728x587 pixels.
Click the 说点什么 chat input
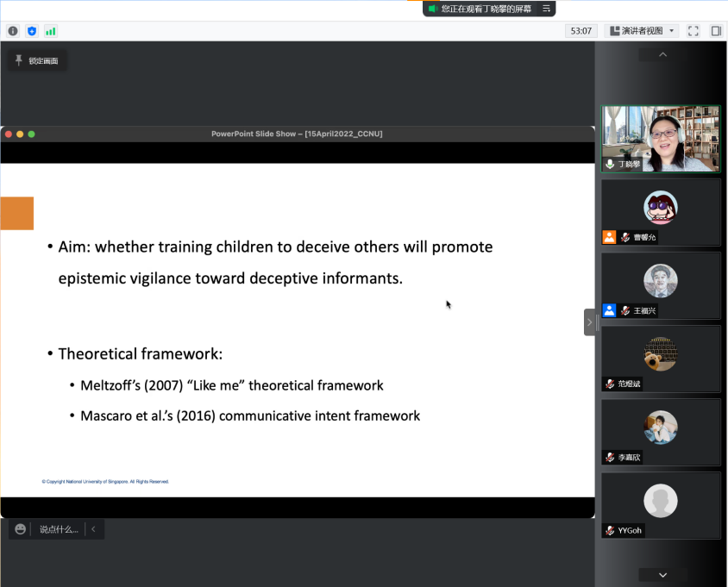[x=59, y=529]
